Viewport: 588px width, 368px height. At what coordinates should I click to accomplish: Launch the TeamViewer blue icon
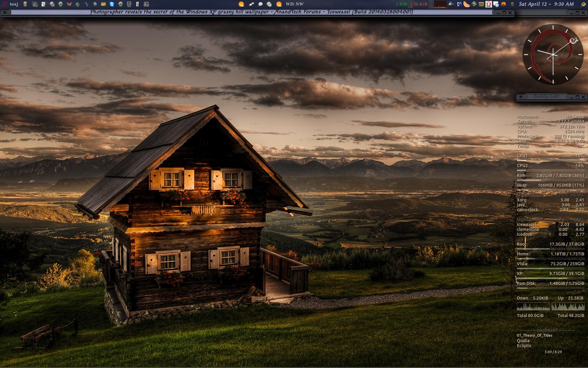point(112,4)
